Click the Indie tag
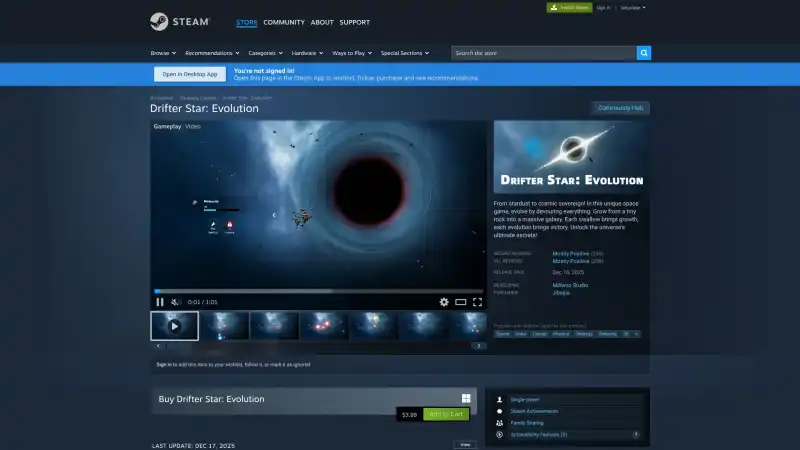 click(x=520, y=334)
